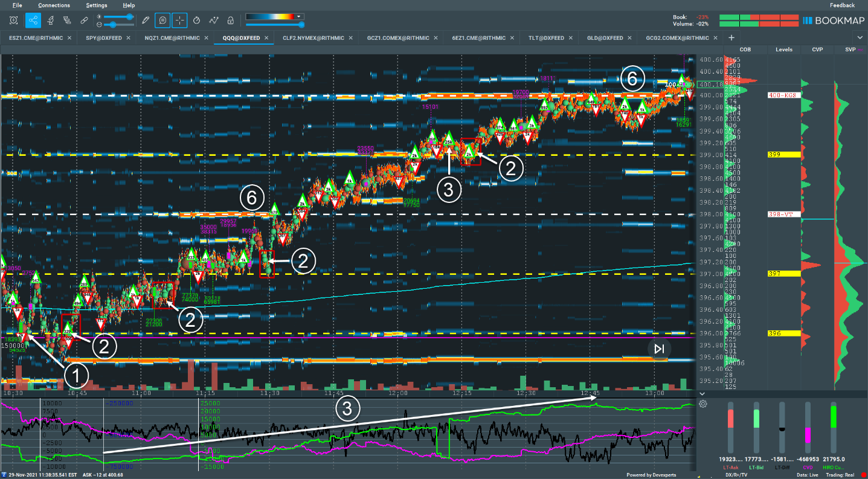
Task: Open the microscope analysis tool
Action: coord(51,20)
